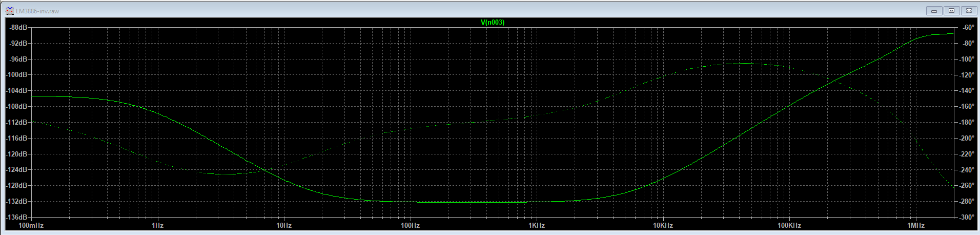The height and width of the screenshot is (235, 980).
Task: Click the -120dB magnitude axis label
Action: (x=16, y=154)
